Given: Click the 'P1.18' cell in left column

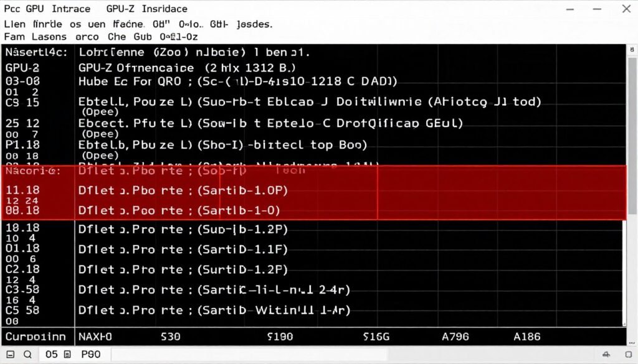Looking at the screenshot, I should [x=22, y=144].
